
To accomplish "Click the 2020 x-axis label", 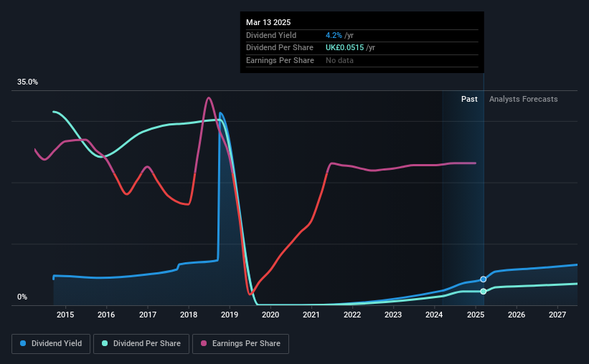I will point(270,315).
